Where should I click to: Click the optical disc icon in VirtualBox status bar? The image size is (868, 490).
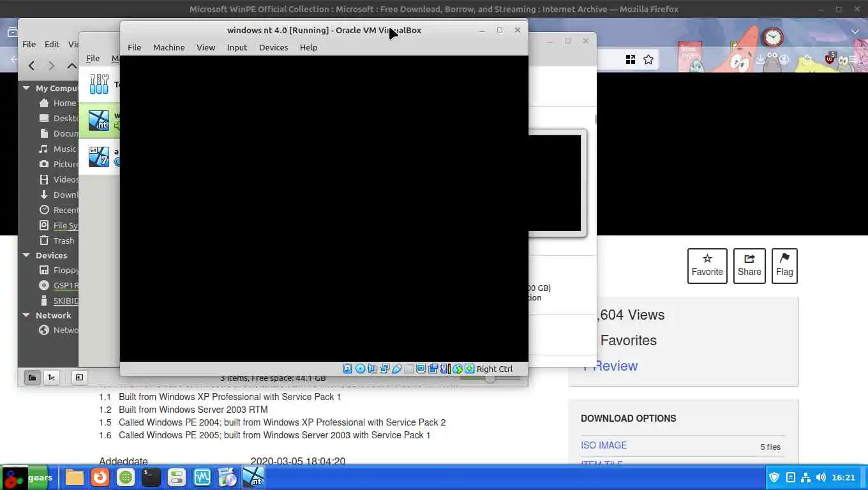pyautogui.click(x=360, y=369)
